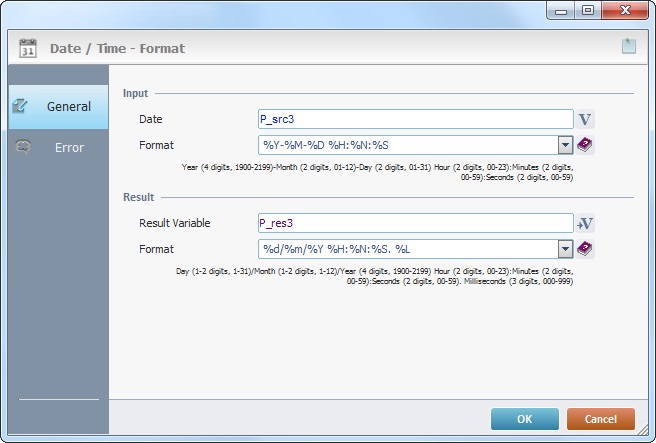
Task: Open format help book for Result format
Action: (586, 249)
